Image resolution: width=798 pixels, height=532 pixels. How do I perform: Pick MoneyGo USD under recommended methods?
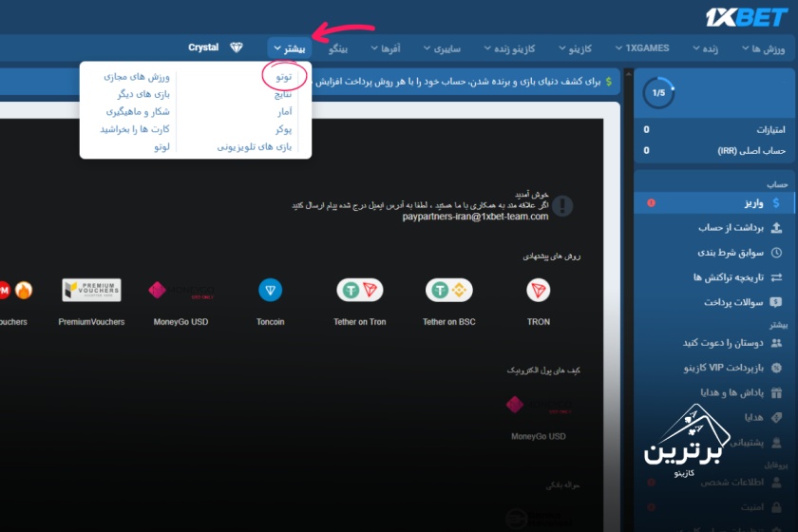pos(180,290)
